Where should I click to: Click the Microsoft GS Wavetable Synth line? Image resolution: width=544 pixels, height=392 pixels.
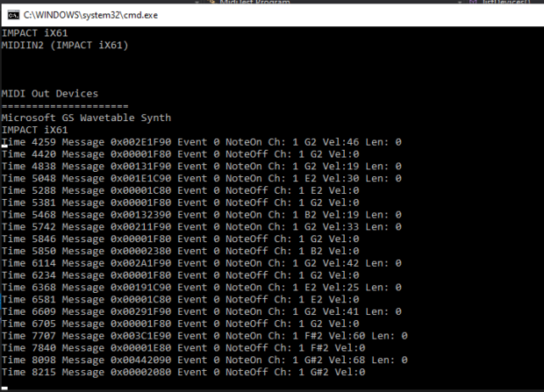86,118
